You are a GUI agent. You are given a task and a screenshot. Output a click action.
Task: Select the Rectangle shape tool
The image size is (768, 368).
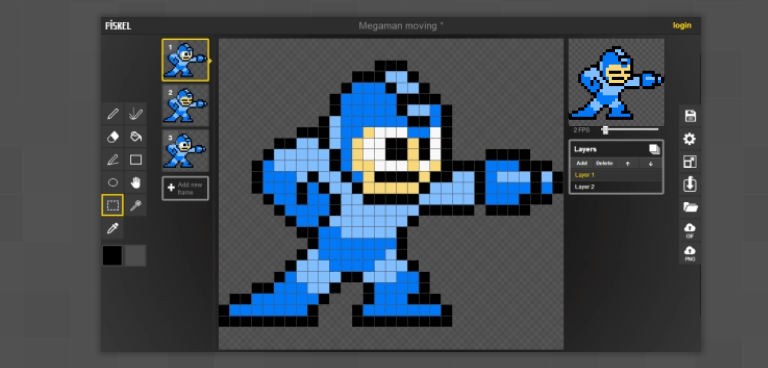tap(136, 160)
